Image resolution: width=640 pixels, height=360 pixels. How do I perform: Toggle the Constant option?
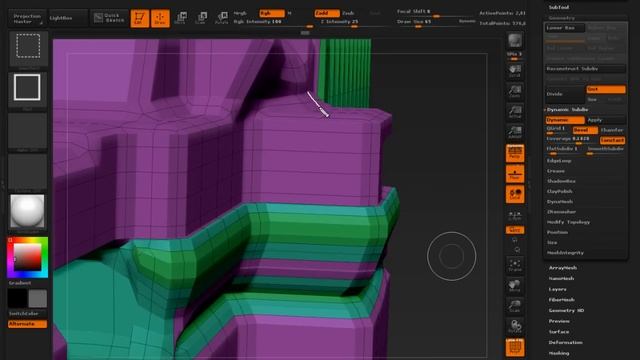pos(612,140)
